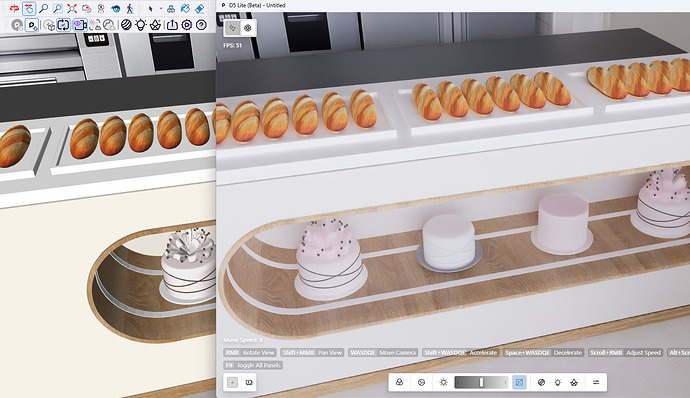Click the export upload icon

pyautogui.click(x=172, y=25)
